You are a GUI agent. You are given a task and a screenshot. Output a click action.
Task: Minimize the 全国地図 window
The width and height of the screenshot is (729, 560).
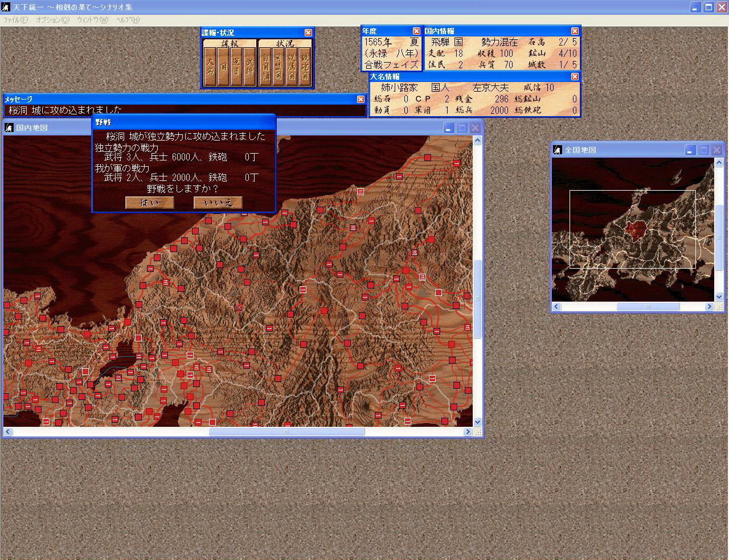[x=690, y=150]
